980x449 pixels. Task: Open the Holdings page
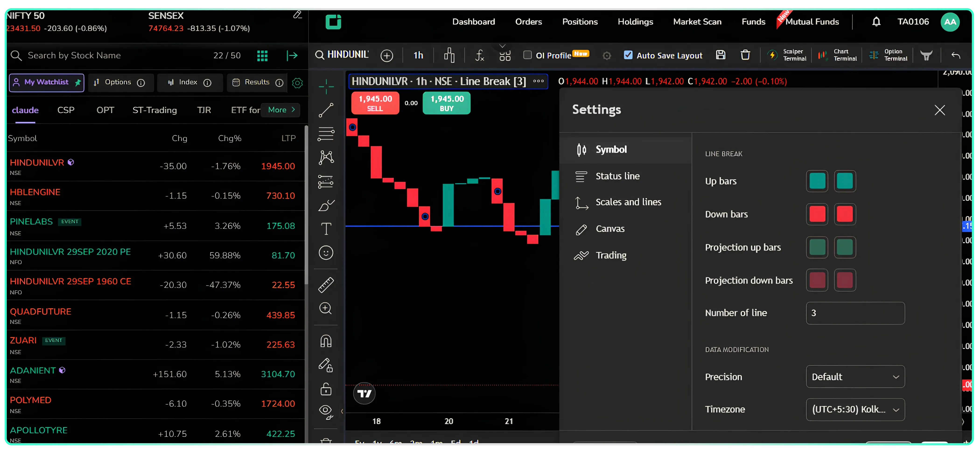(635, 22)
